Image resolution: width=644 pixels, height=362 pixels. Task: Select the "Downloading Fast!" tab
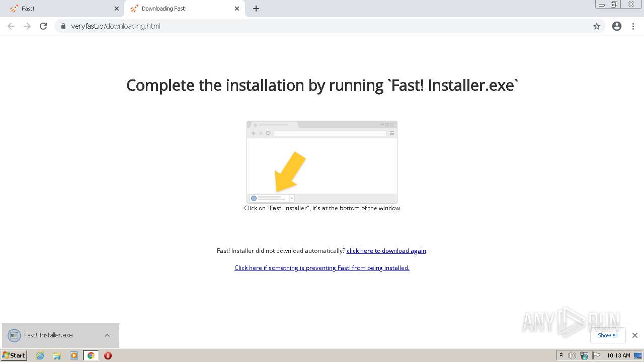point(184,9)
